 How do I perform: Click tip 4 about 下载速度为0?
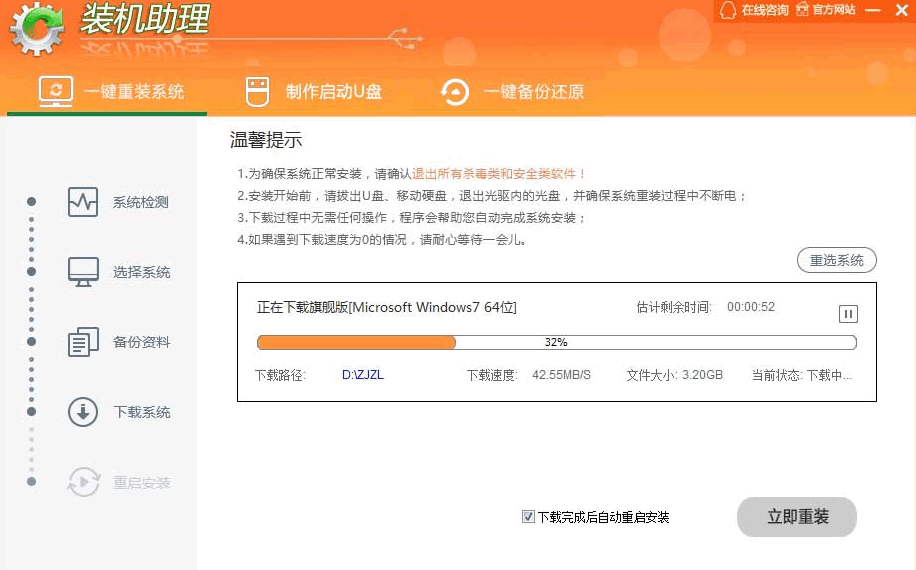(x=382, y=239)
